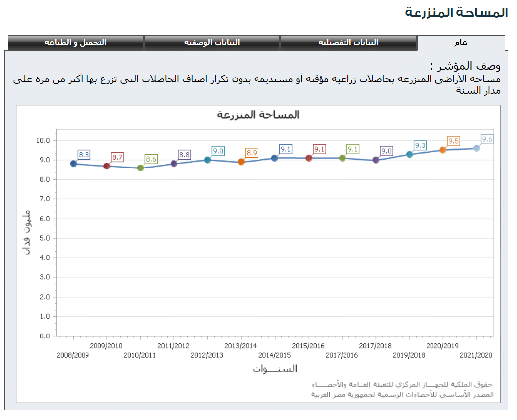Click the red 2009/2010 data point
The image size is (517, 420).
click(107, 166)
